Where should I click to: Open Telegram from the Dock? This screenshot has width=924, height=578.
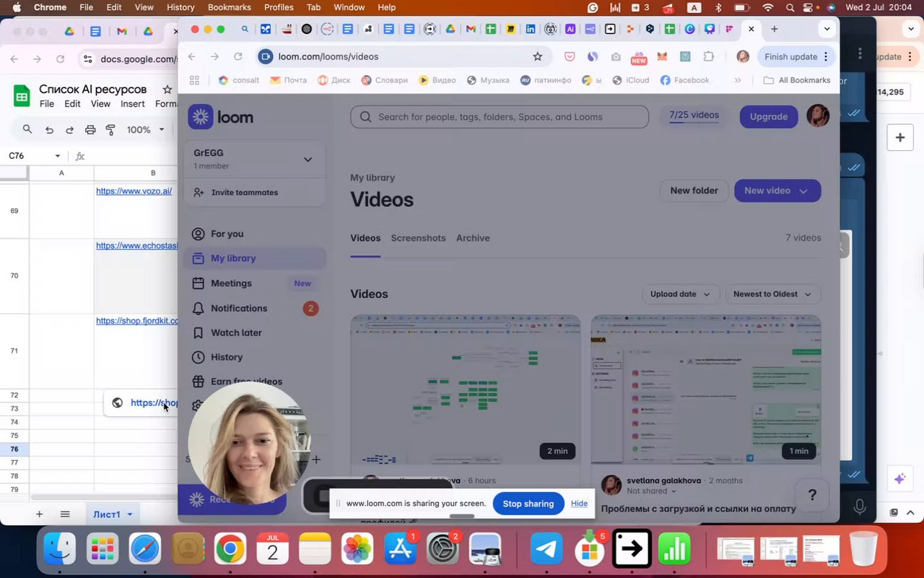click(547, 550)
